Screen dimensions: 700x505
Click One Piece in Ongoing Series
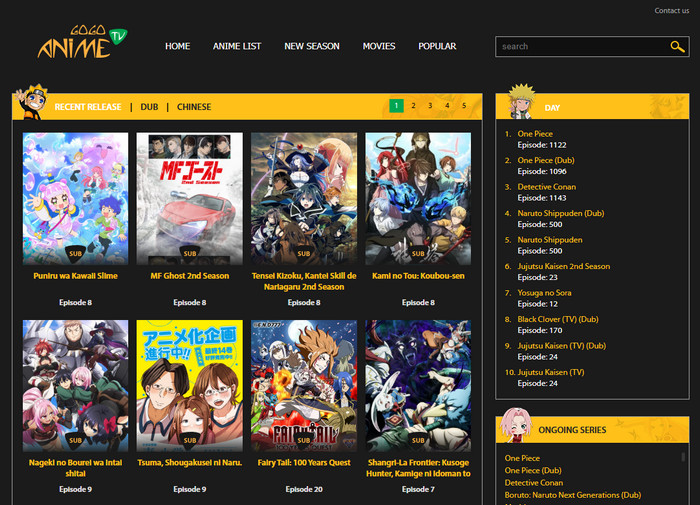point(522,458)
